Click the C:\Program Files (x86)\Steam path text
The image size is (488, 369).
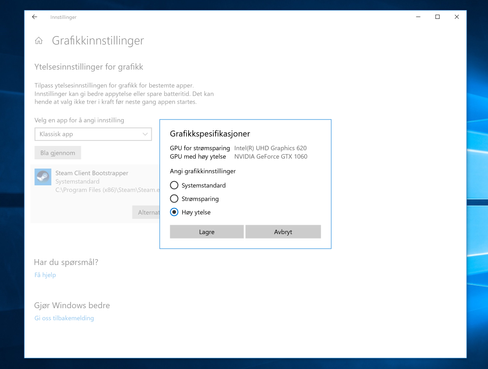(107, 190)
